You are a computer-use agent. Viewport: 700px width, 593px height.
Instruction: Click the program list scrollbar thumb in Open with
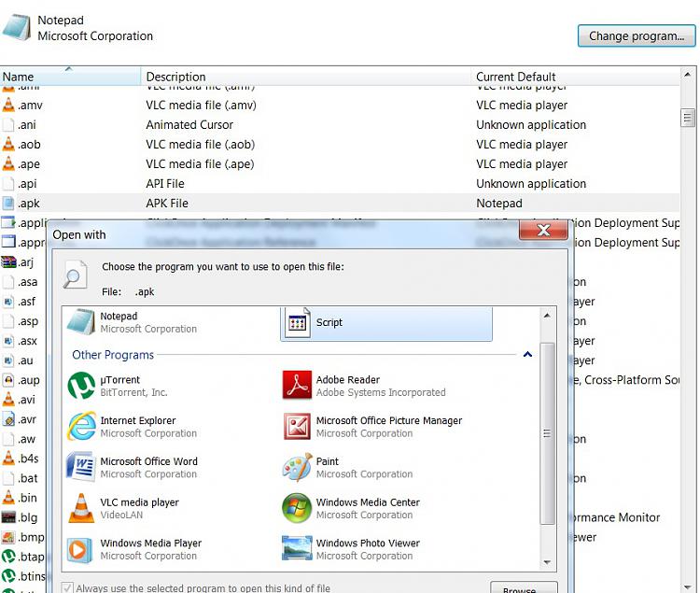pos(547,433)
